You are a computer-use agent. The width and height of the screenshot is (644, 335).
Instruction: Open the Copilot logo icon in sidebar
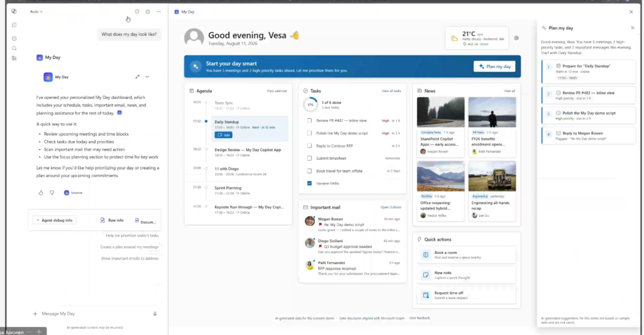point(14,11)
